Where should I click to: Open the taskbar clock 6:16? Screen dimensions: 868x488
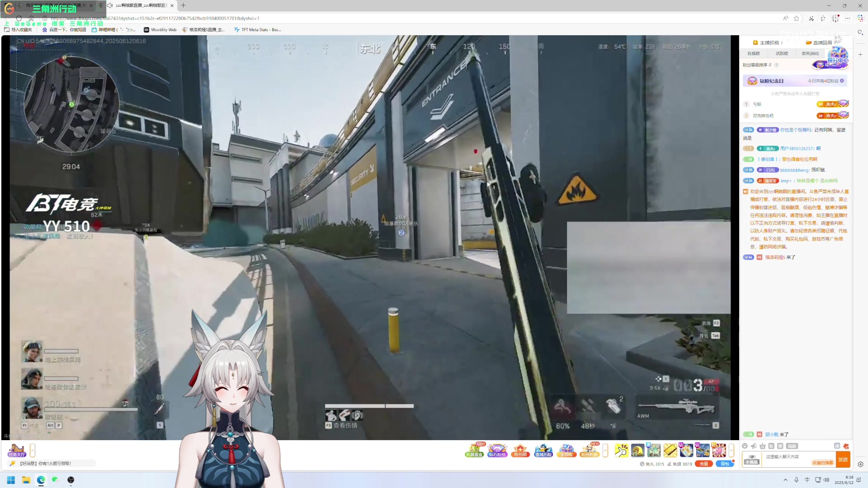(844, 480)
